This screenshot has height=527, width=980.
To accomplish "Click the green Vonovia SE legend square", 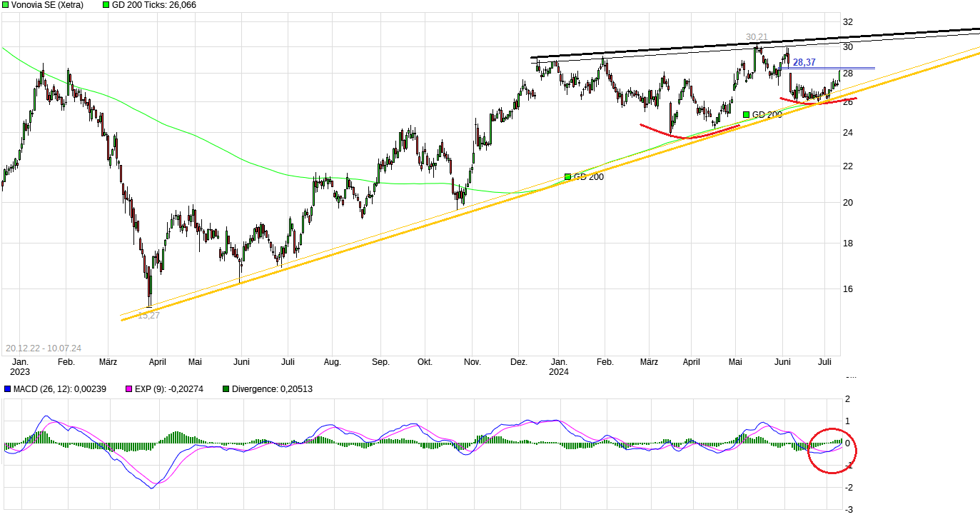I will pyautogui.click(x=6, y=5).
